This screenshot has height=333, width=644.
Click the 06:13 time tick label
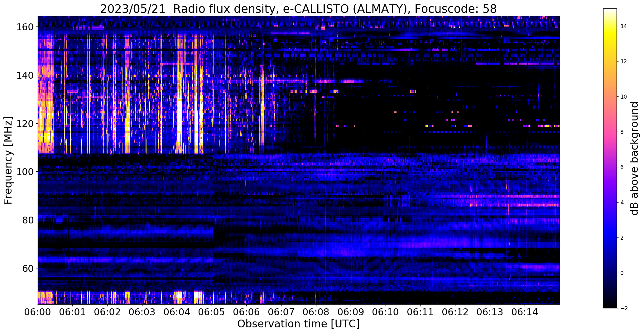(490, 312)
